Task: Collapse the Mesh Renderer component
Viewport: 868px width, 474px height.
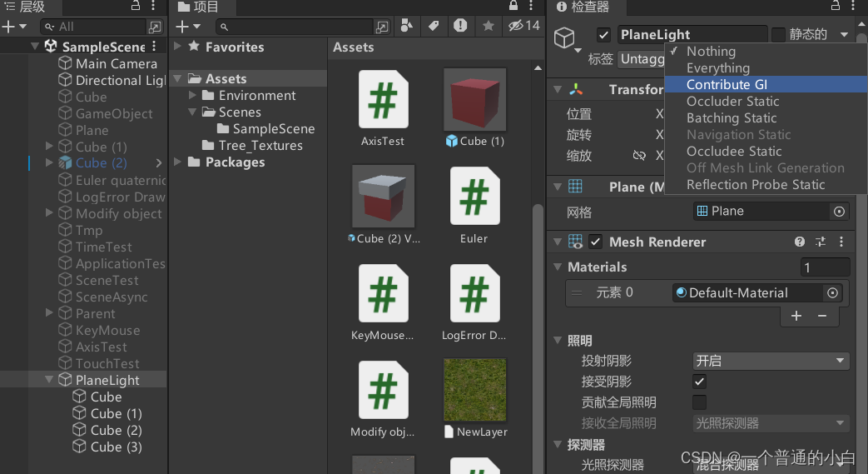Action: [558, 242]
